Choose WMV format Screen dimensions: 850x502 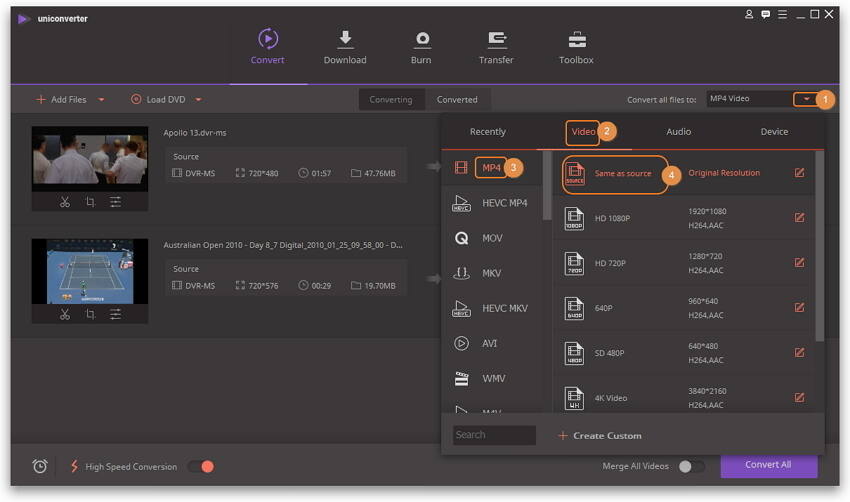pyautogui.click(x=492, y=378)
